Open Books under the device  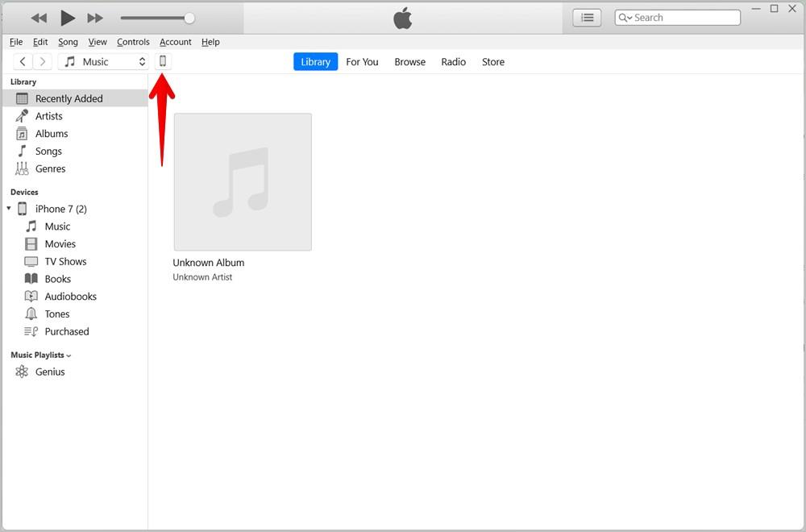pyautogui.click(x=75, y=279)
